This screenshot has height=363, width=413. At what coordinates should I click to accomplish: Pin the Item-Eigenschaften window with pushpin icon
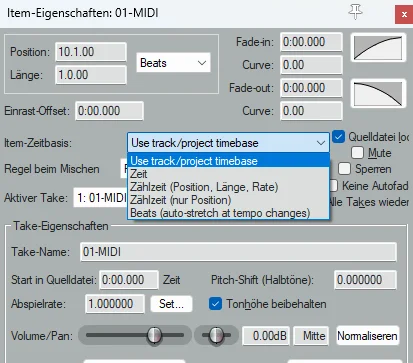click(x=355, y=13)
